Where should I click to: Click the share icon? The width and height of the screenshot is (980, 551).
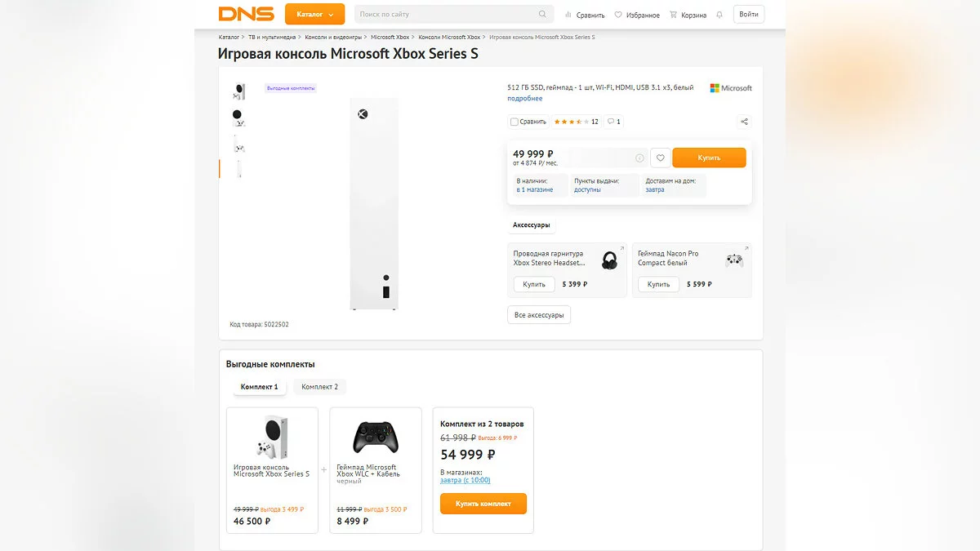744,122
